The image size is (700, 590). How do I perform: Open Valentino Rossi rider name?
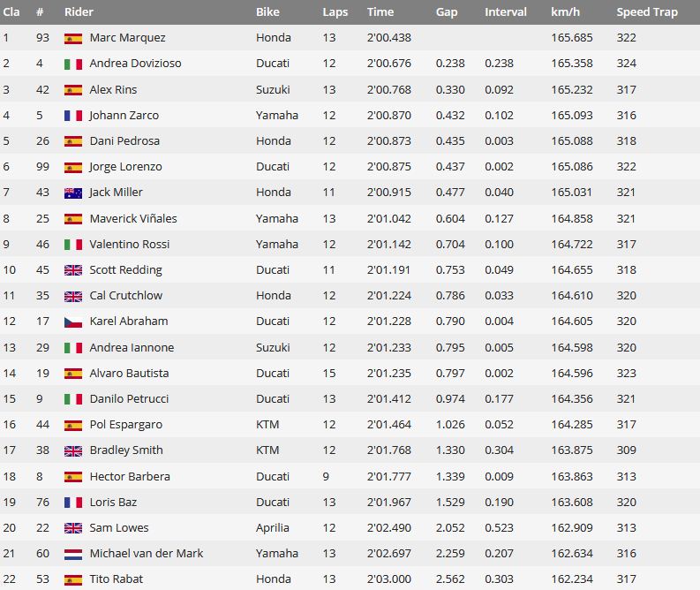click(130, 245)
